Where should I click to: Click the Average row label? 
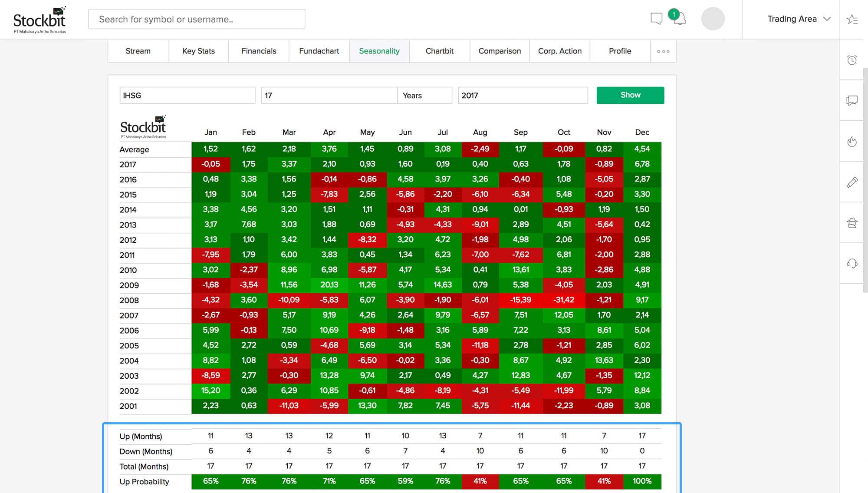coord(134,149)
